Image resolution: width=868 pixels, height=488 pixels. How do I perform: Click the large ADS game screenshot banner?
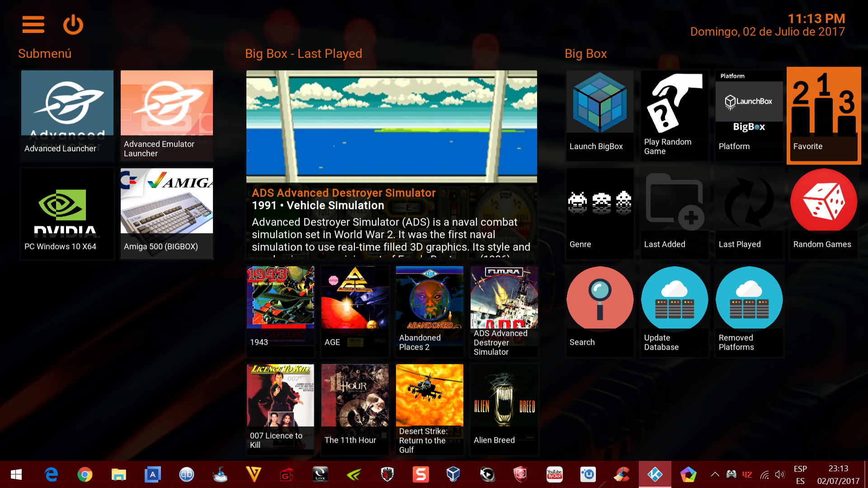[x=392, y=127]
